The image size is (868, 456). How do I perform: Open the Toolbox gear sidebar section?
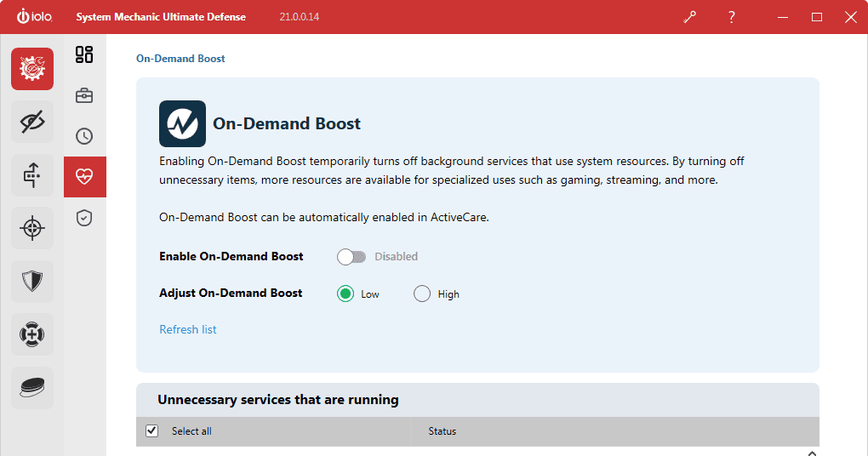click(x=32, y=69)
